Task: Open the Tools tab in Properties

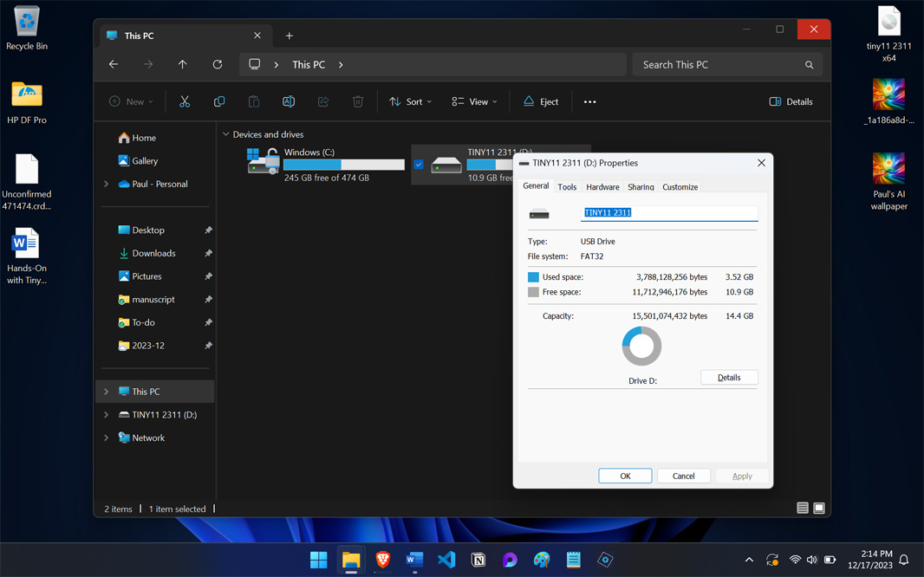Action: point(567,187)
